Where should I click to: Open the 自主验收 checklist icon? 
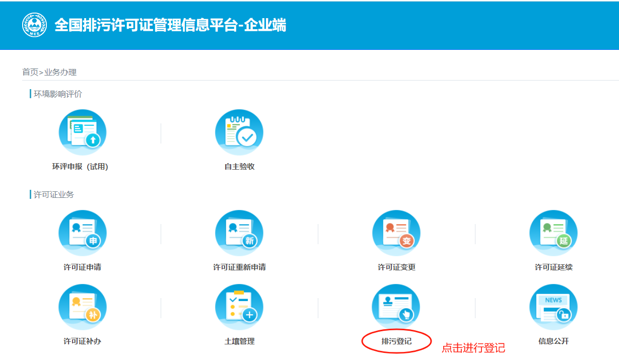[239, 133]
